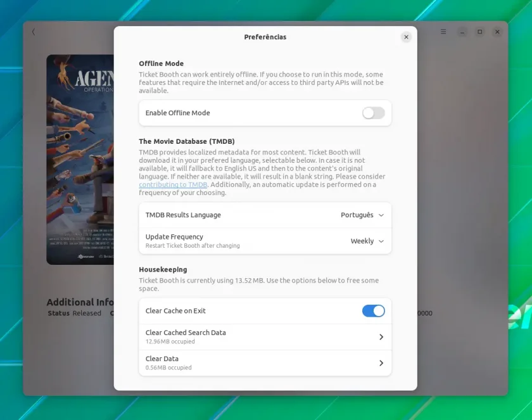Click the Enable Offline Mode row label

point(178,113)
